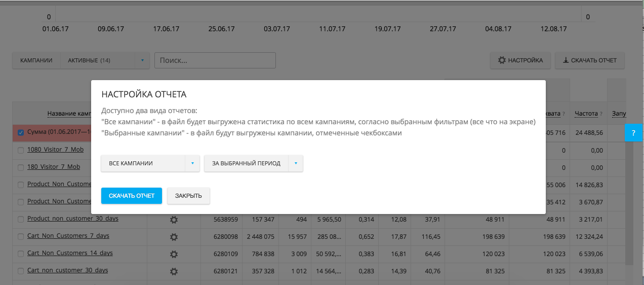Click the gear icon in Настройка button
The height and width of the screenshot is (285, 644).
[502, 60]
